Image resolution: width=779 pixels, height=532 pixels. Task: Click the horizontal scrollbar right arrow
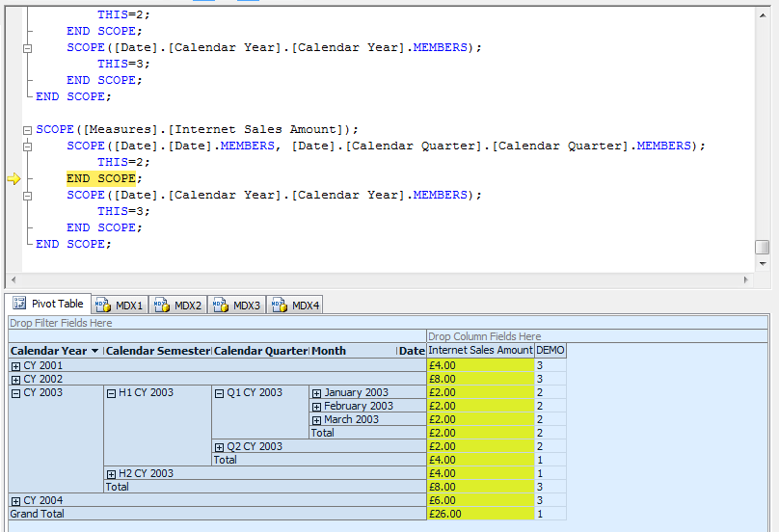coord(745,279)
